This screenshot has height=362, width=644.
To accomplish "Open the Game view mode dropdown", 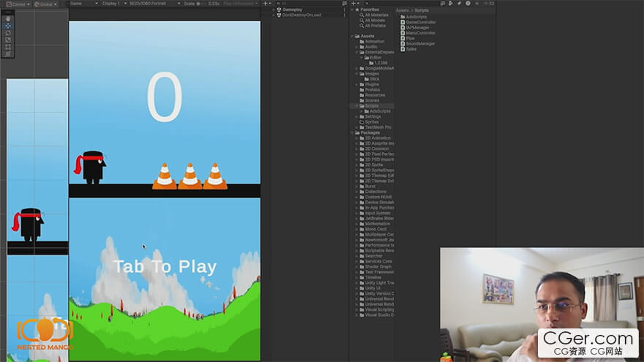I will 83,4.
